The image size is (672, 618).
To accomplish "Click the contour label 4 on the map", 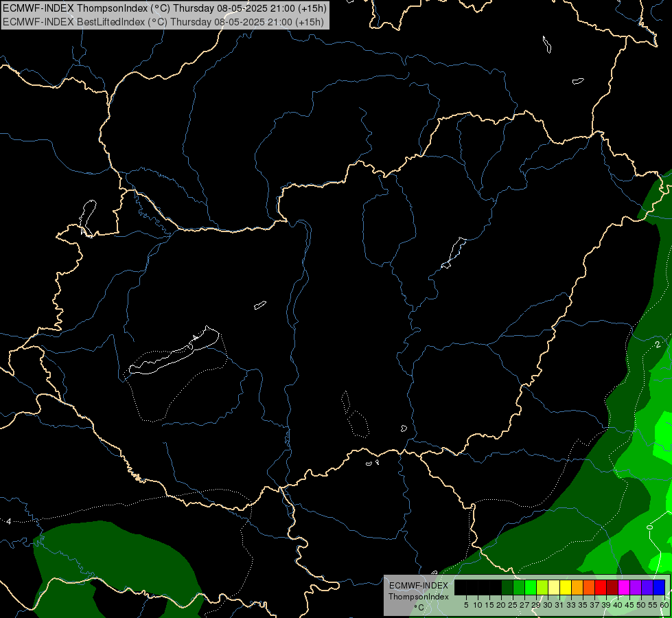I will pos(8,521).
